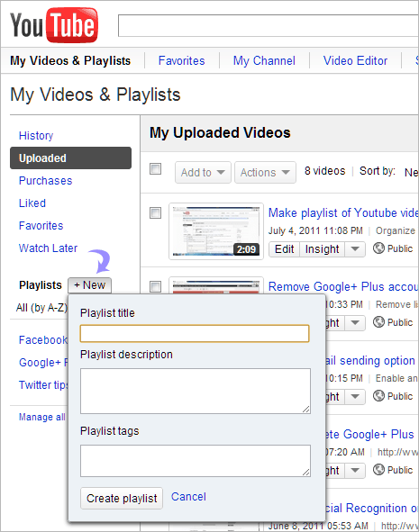Click All (by A-Z) playlist sort
This screenshot has height=532, width=419.
[41, 308]
